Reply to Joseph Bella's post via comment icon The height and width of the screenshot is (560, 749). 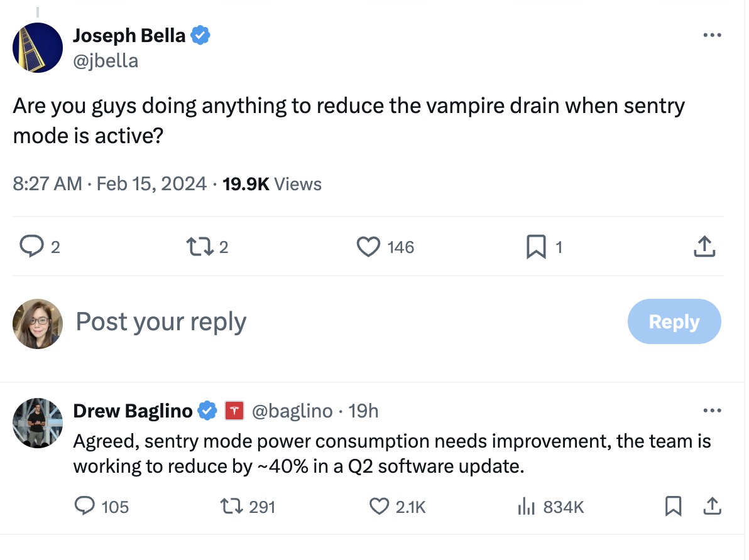click(x=30, y=247)
